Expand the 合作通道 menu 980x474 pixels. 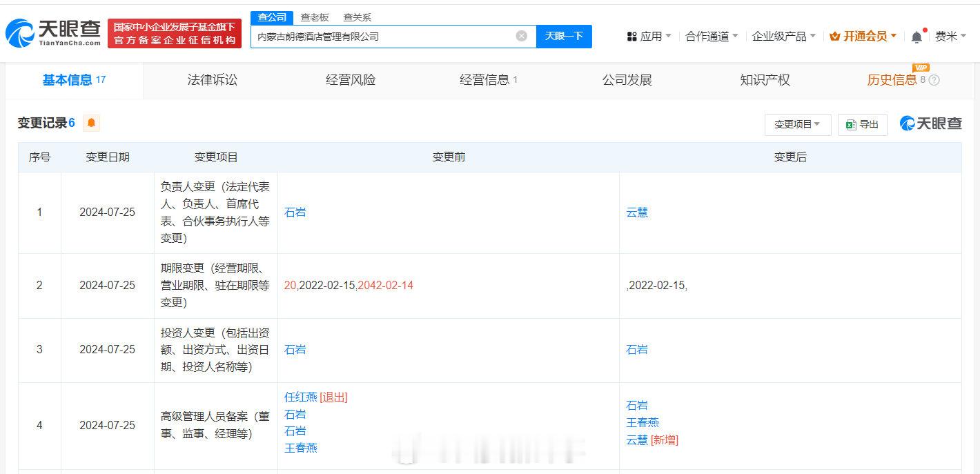pyautogui.click(x=712, y=37)
